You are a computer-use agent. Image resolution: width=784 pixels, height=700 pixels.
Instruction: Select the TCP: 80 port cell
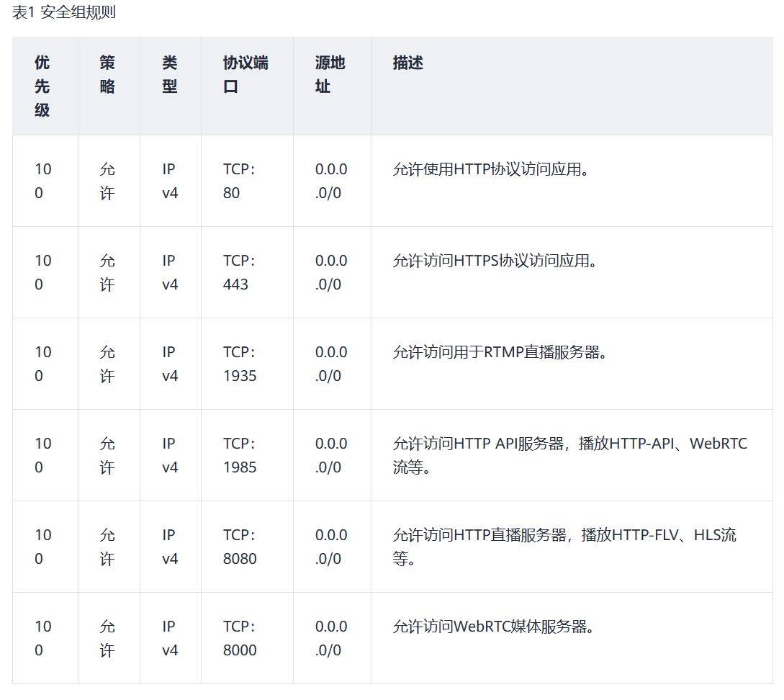[238, 181]
